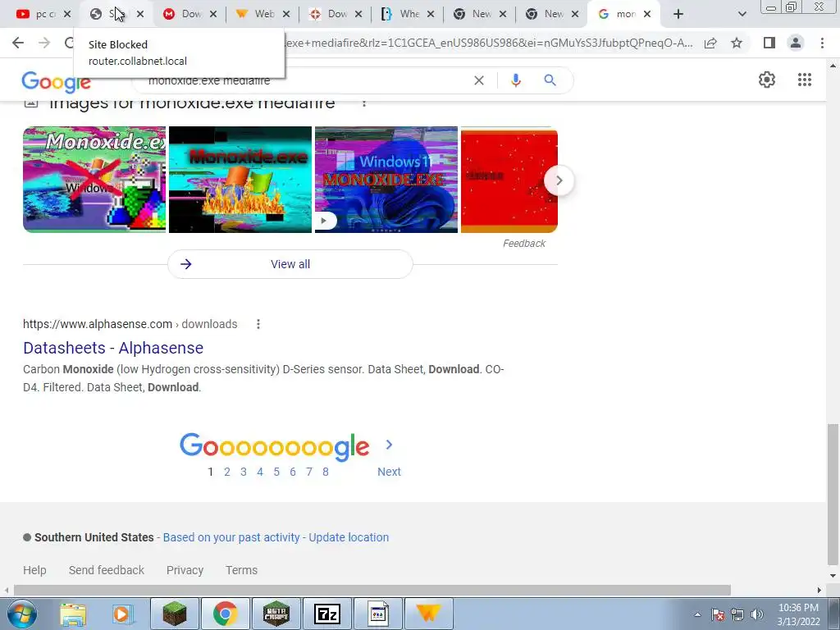Image resolution: width=840 pixels, height=630 pixels.
Task: Open the Terms footer link
Action: 242,570
